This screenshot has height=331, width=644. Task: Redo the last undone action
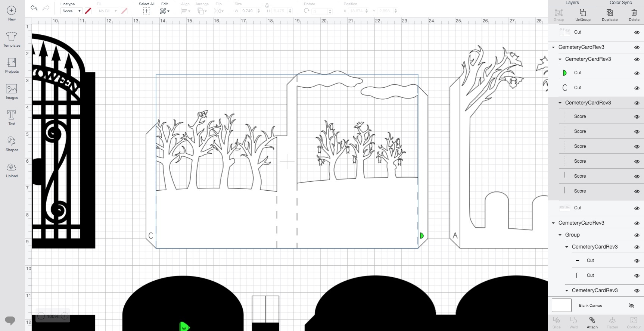pyautogui.click(x=46, y=8)
